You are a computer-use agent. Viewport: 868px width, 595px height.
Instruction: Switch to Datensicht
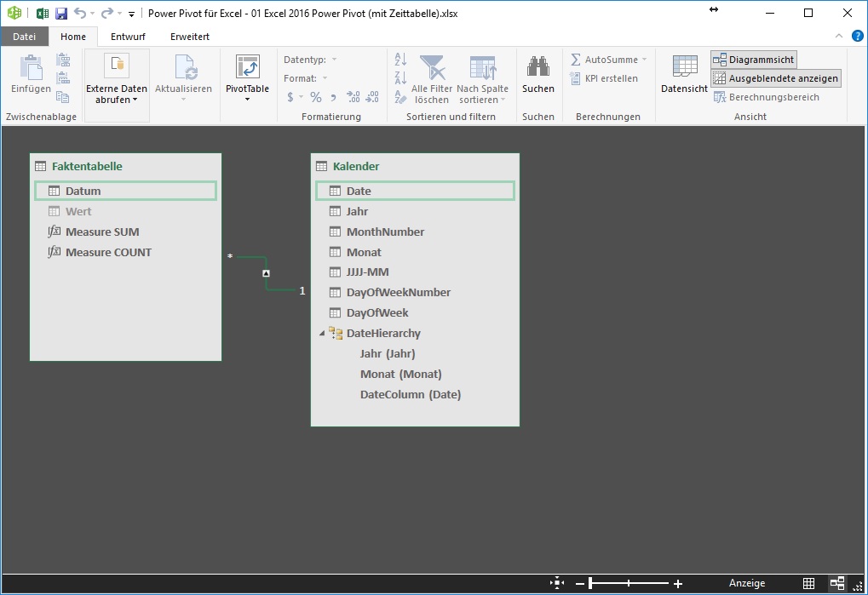tap(683, 75)
